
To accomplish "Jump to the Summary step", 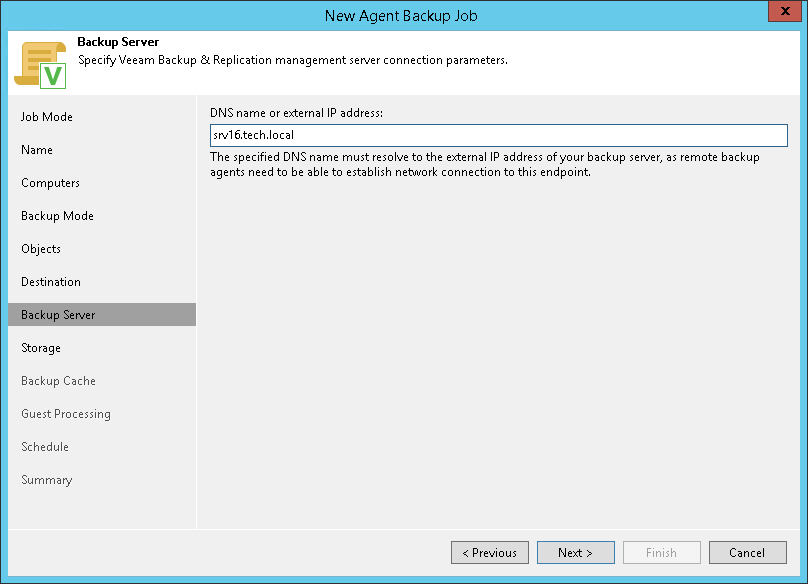I will 47,480.
